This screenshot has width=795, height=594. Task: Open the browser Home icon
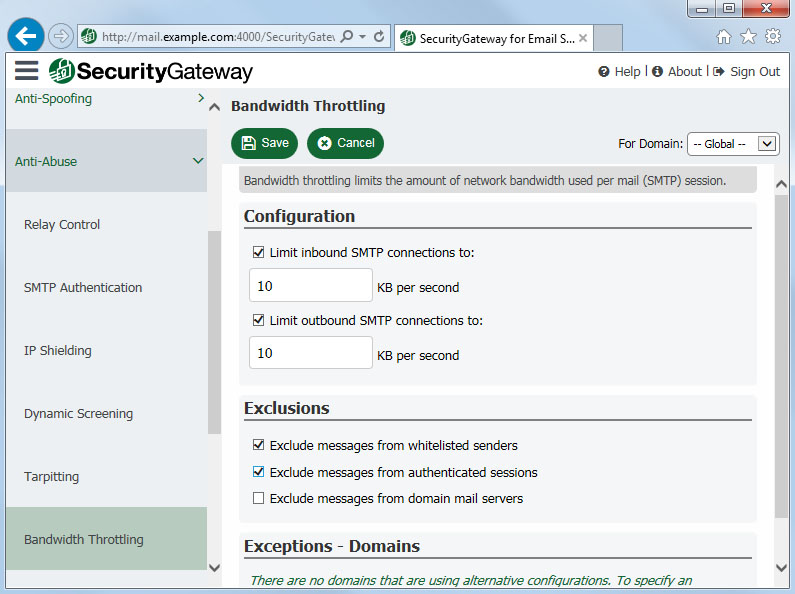coord(724,36)
